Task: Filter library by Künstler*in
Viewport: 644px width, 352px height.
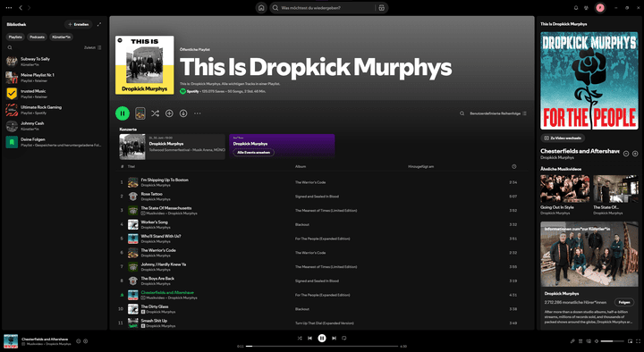Action: coord(61,37)
